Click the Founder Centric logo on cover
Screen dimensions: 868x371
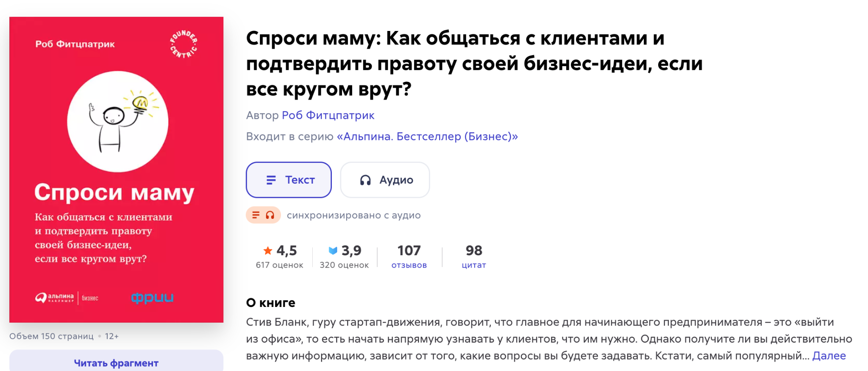tap(184, 44)
